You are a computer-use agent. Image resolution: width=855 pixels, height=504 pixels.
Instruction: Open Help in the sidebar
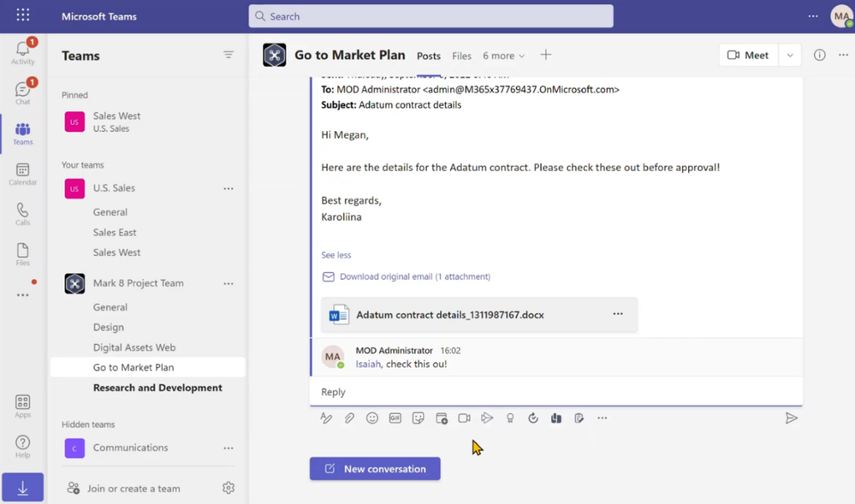pos(22,447)
